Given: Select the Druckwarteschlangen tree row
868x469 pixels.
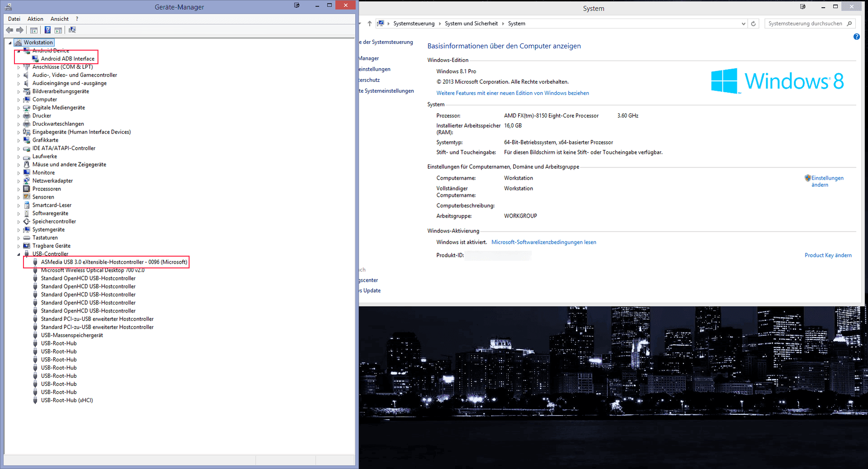Looking at the screenshot, I should [58, 124].
